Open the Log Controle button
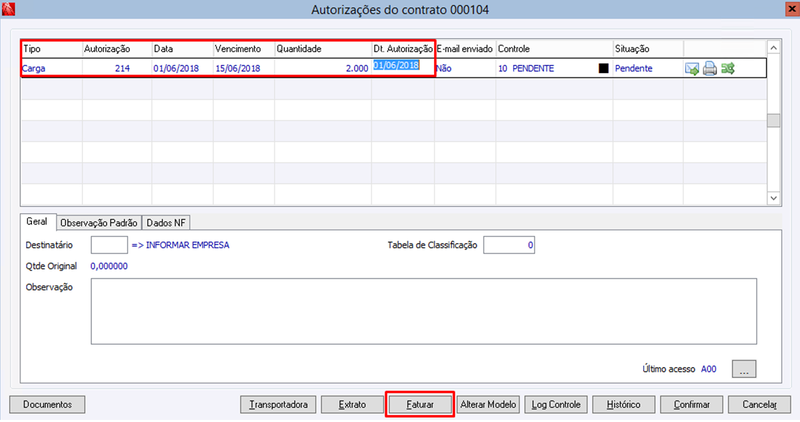 point(556,405)
